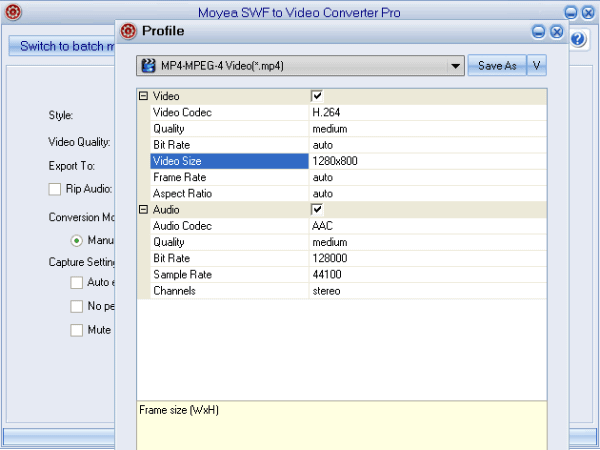Click the Export To label in main window
The height and width of the screenshot is (450, 600).
[x=72, y=166]
